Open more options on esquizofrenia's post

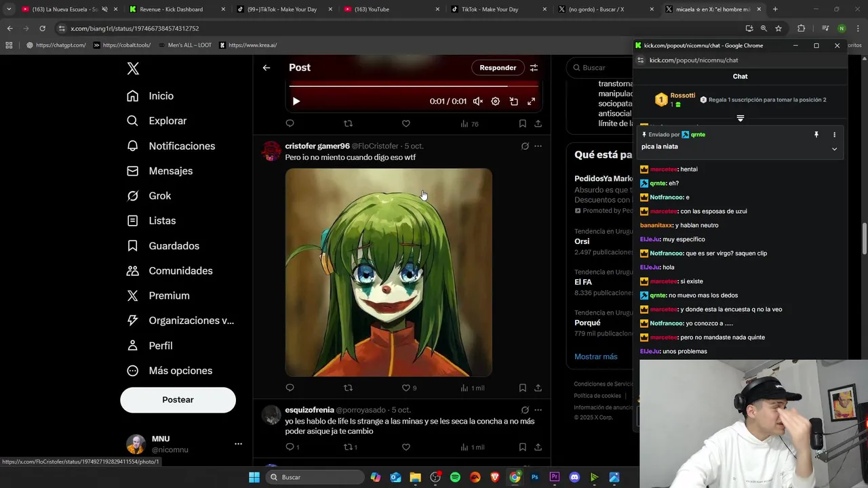pos(538,410)
